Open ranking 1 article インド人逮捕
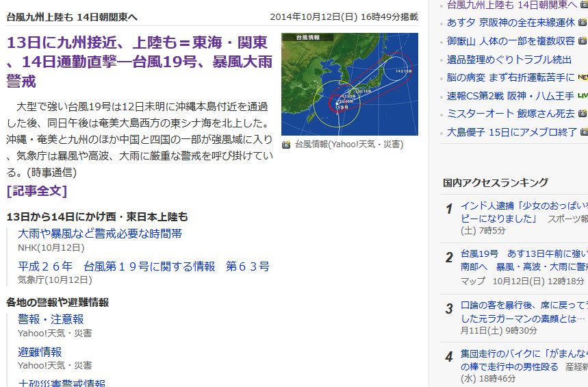The width and height of the screenshot is (588, 387). click(524, 212)
